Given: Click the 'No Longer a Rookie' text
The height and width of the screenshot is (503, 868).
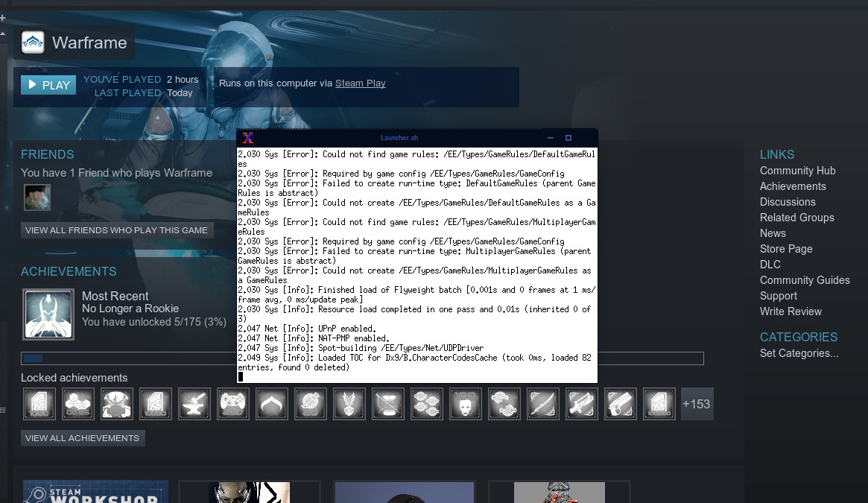Looking at the screenshot, I should 130,309.
